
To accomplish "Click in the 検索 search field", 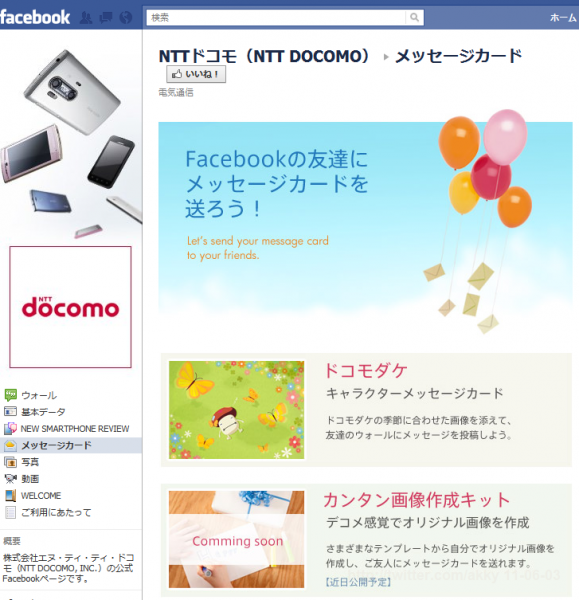I will tap(276, 17).
